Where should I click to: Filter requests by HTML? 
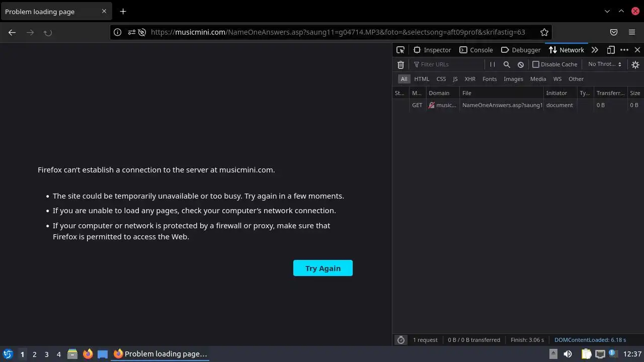(422, 79)
